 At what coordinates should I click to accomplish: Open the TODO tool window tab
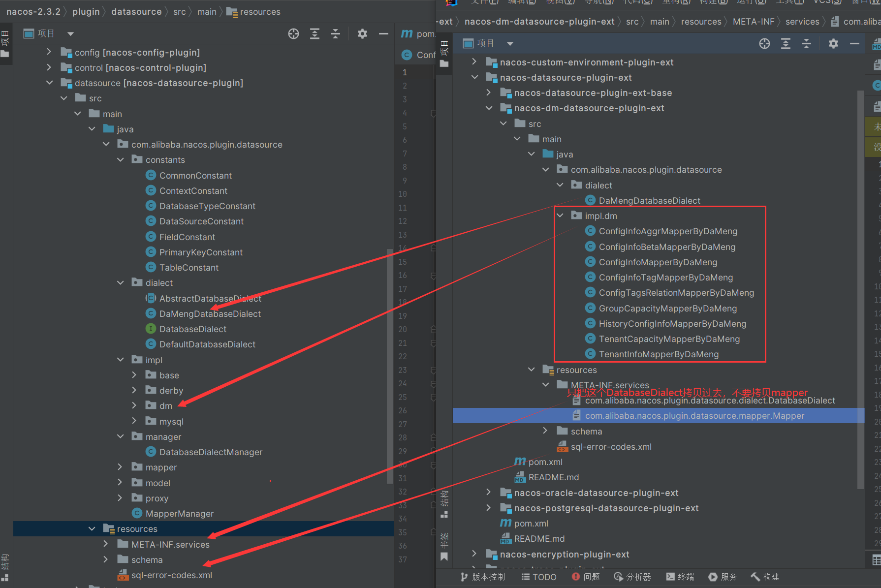539,577
